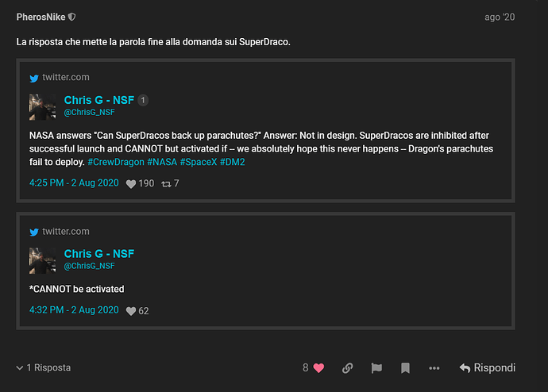Show more actions with the ellipsis button
The height and width of the screenshot is (392, 548).
pyautogui.click(x=434, y=368)
